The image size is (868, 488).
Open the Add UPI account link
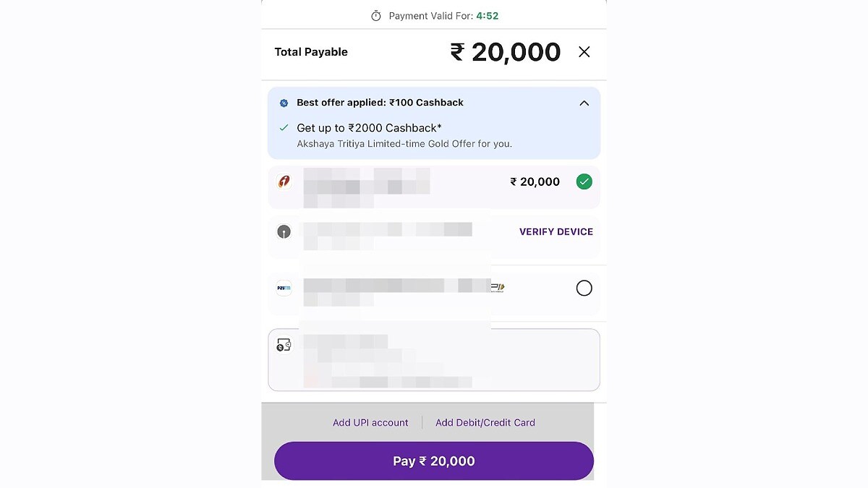(x=370, y=423)
